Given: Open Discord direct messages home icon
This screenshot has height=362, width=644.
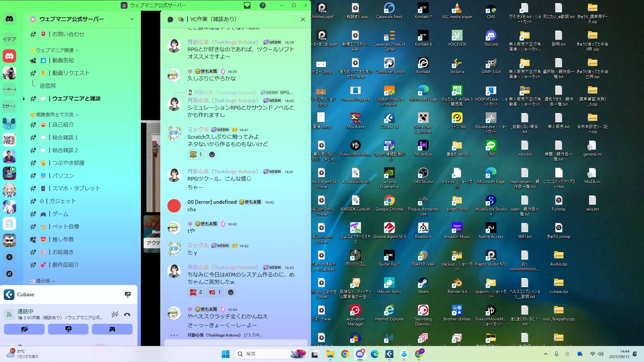Looking at the screenshot, I should click(x=9, y=19).
